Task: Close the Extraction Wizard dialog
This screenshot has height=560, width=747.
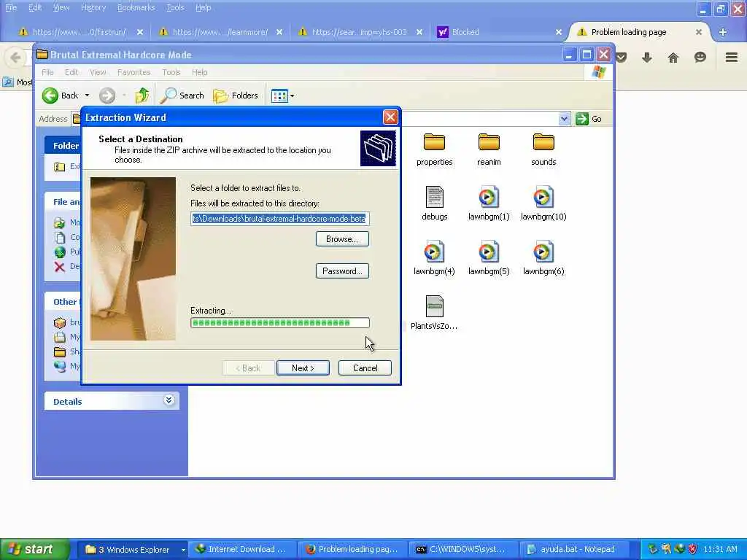Action: point(390,117)
